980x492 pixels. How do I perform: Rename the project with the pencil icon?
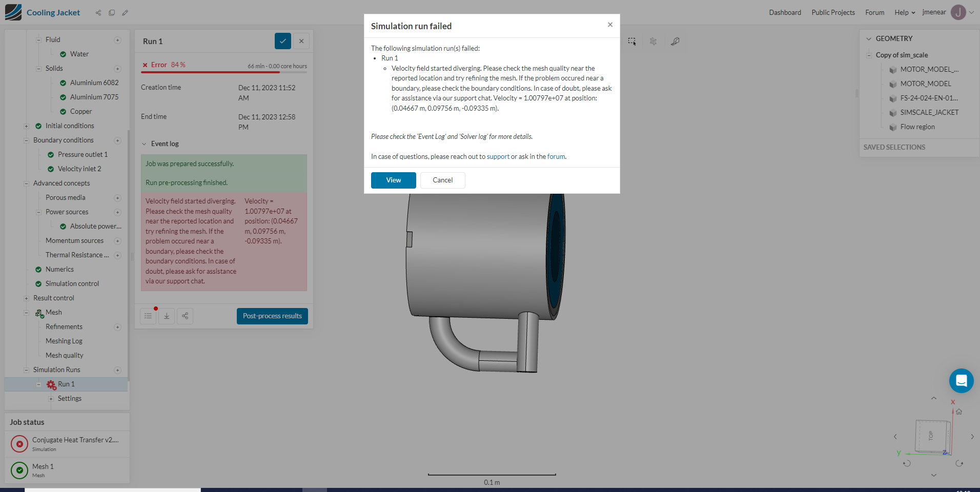point(125,13)
